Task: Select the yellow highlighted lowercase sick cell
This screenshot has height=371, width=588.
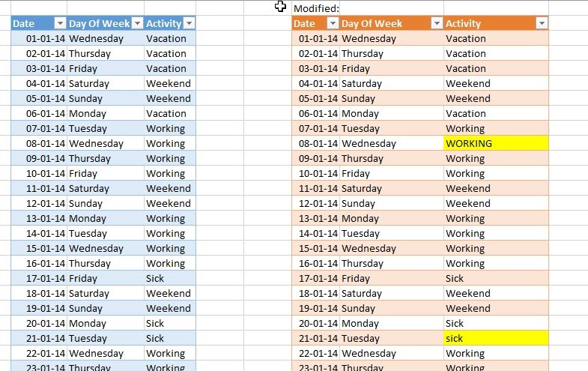Action: tap(495, 338)
